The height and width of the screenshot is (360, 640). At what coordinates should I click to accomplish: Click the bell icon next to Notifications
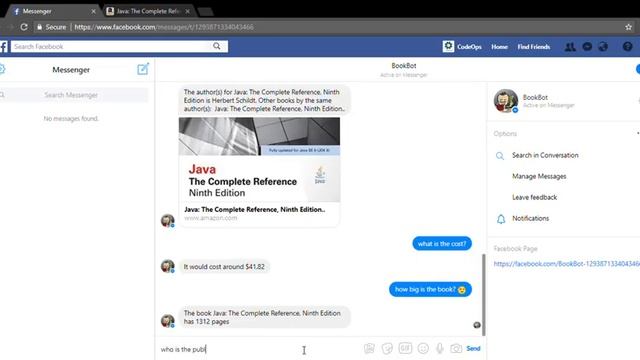tap(501, 219)
